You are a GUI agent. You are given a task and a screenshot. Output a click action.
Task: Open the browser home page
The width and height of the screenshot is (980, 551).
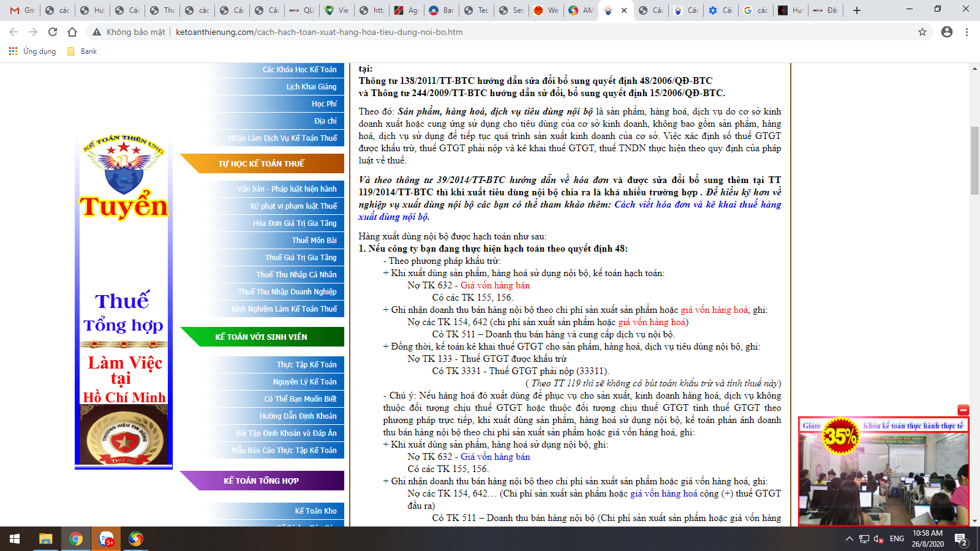[x=72, y=32]
